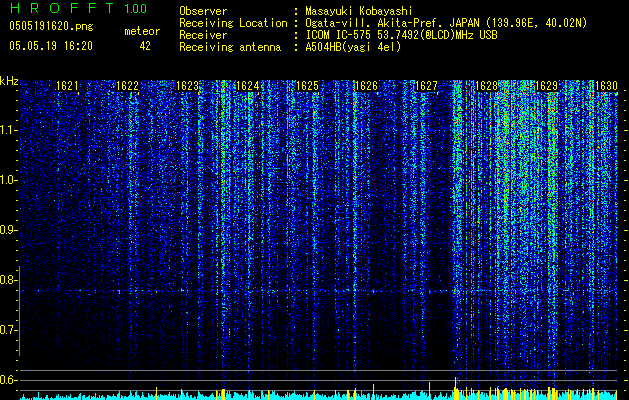
Task: Click the Receiving antenna value A504HB(yagi 4el)
Action: point(353,47)
